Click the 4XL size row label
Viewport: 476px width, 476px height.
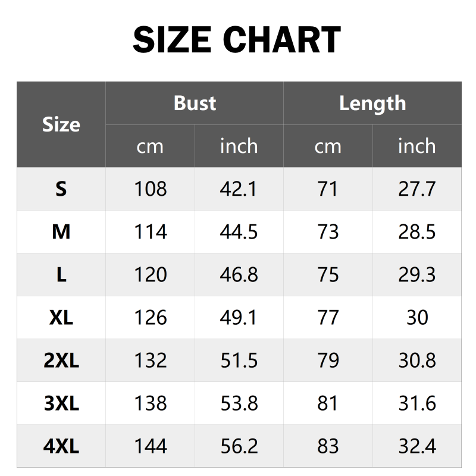(x=61, y=446)
